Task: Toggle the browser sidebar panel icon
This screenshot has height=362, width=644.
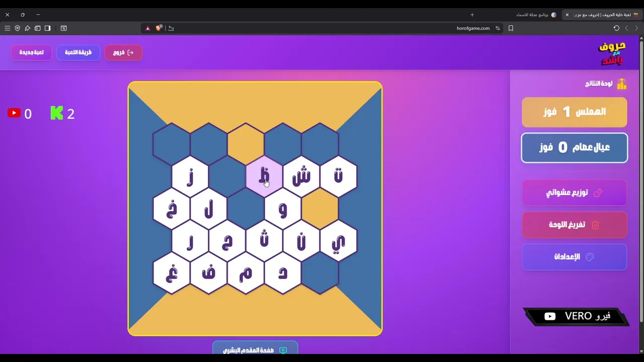Action: pos(47,28)
